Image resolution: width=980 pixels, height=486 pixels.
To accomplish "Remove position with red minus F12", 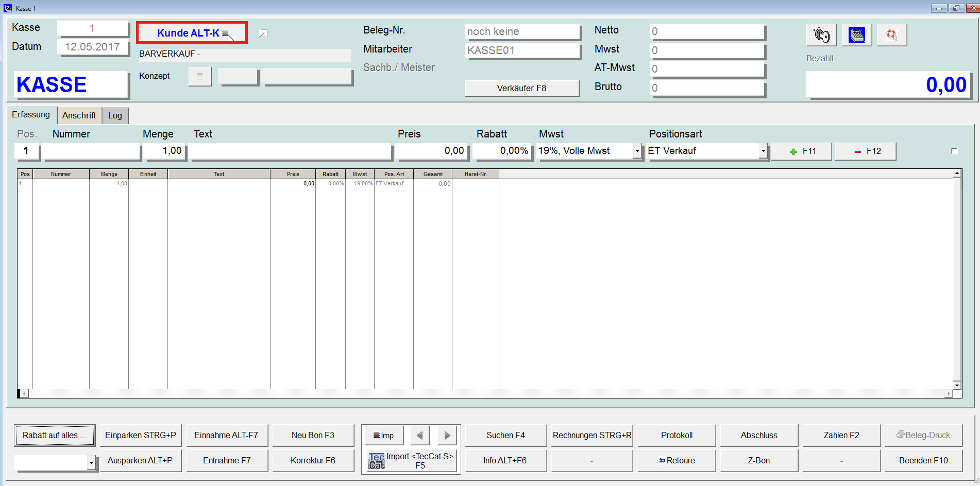I will pyautogui.click(x=866, y=151).
